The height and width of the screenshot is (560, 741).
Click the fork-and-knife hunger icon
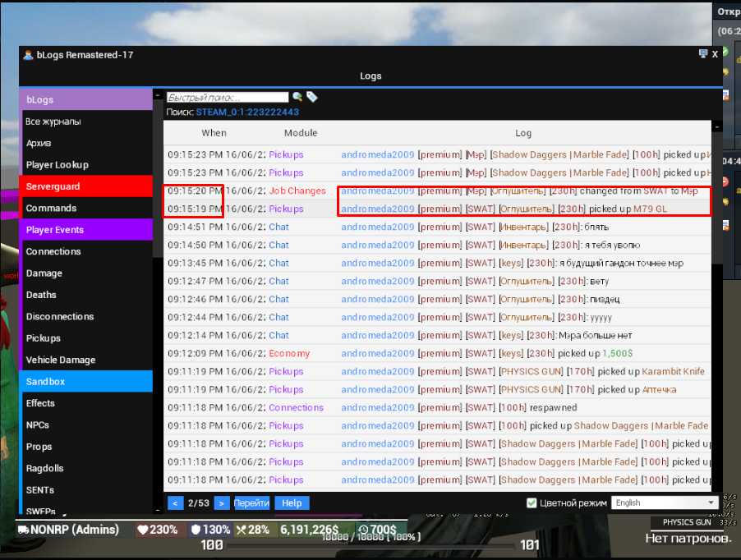click(241, 530)
